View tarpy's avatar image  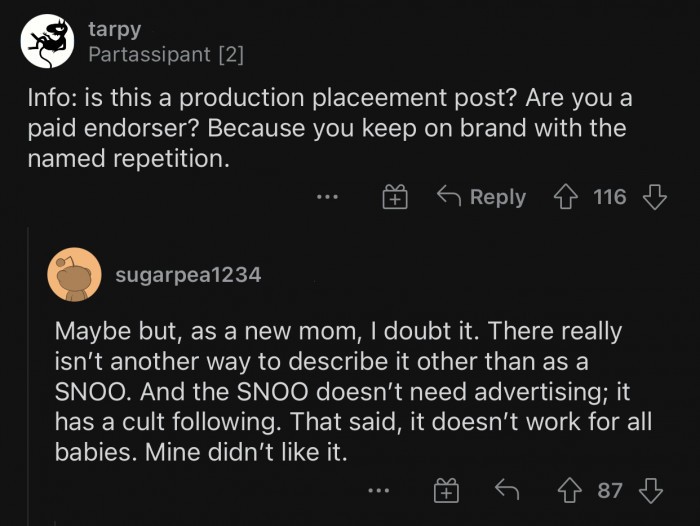pos(47,41)
